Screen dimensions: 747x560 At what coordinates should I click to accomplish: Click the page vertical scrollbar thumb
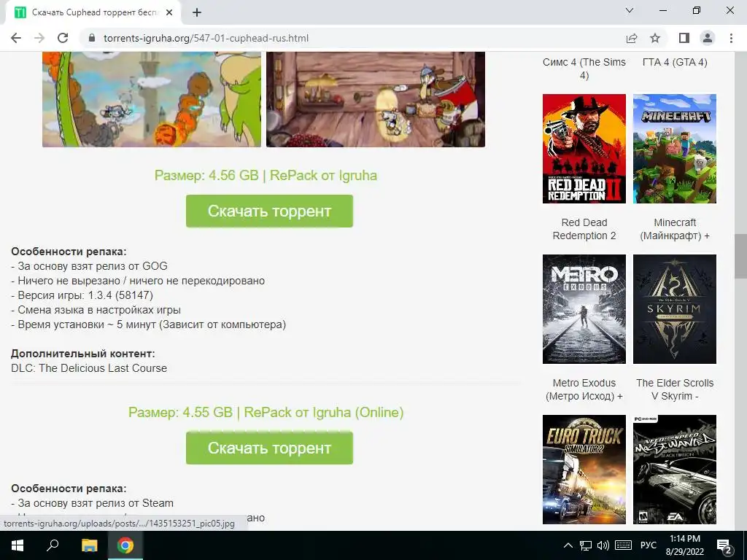click(x=741, y=256)
